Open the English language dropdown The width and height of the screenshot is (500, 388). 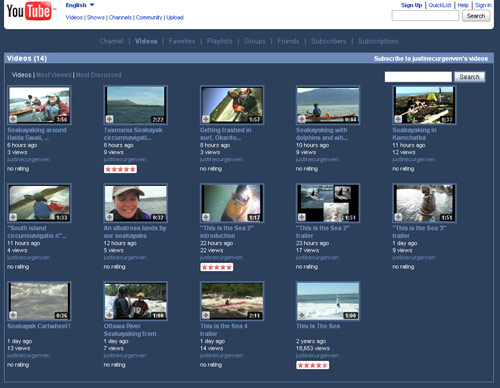pos(80,5)
